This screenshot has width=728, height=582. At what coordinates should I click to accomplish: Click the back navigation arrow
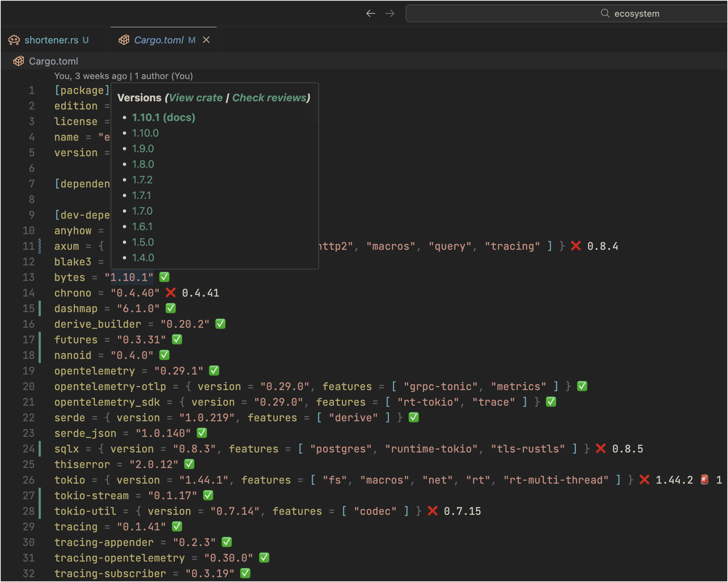tap(370, 14)
